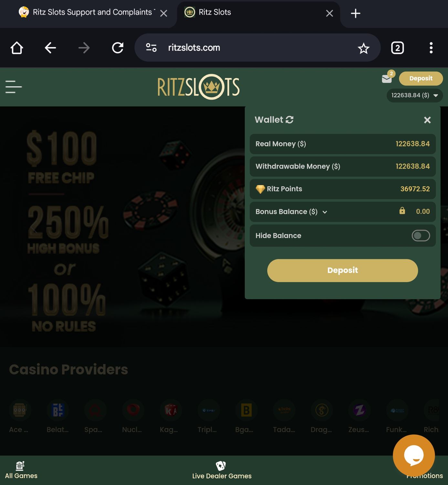Screen dimensions: 448x485
Task: Open the hamburger side menu
Action: (x=14, y=87)
